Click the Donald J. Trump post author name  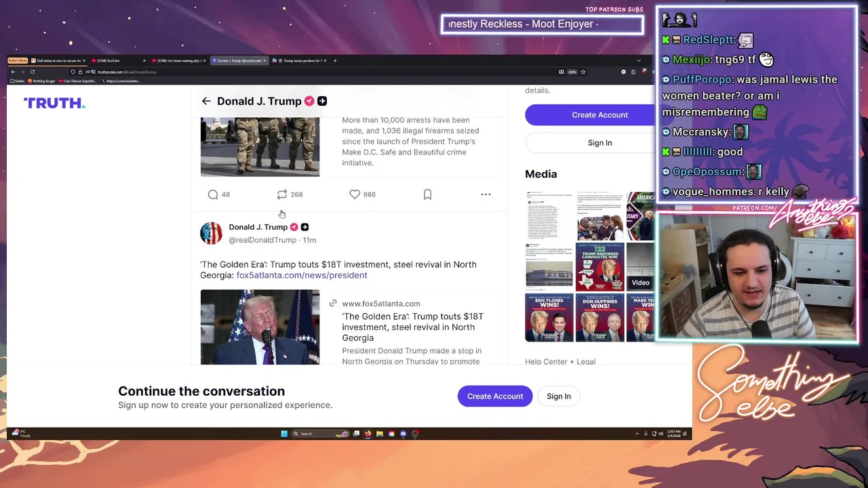[x=258, y=227]
